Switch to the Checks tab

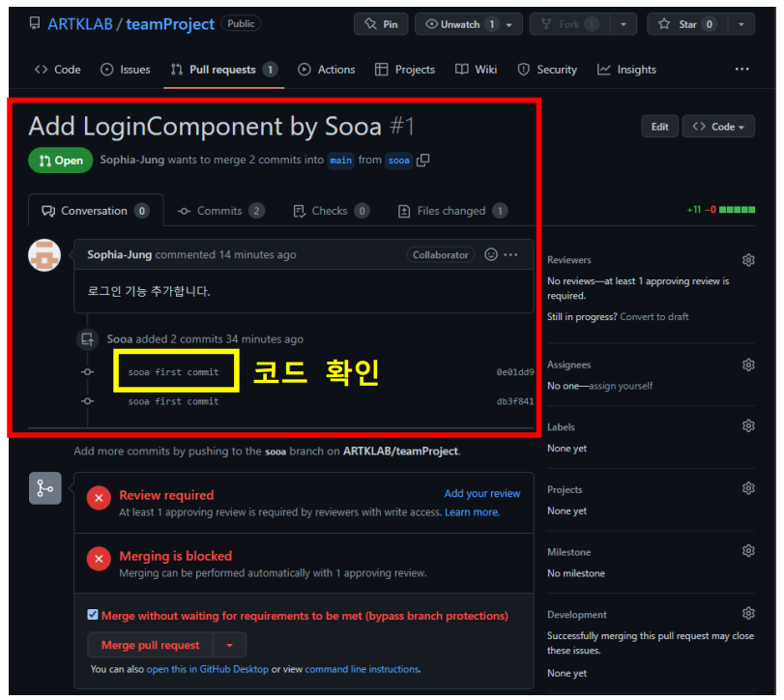pos(331,211)
